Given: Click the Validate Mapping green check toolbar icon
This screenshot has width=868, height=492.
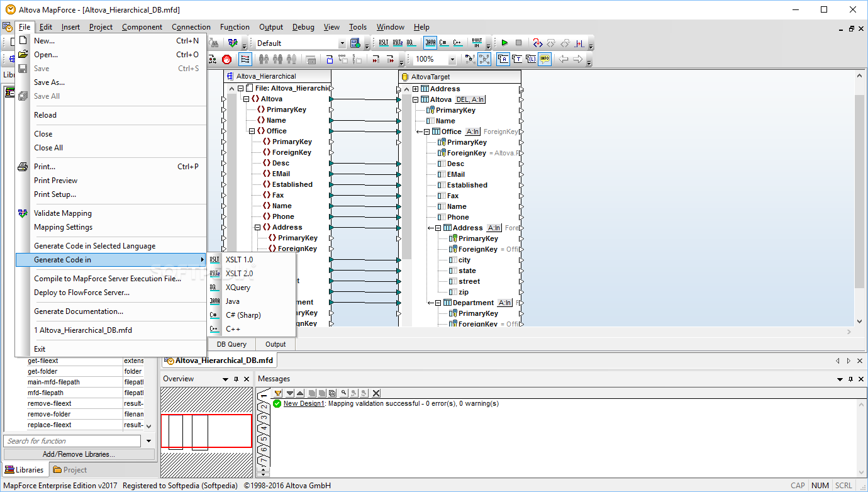Looking at the screenshot, I should [233, 43].
